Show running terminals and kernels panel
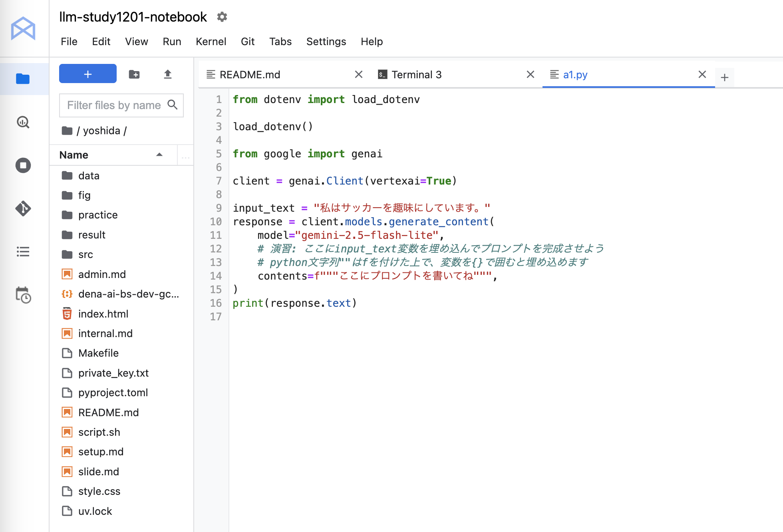 [23, 165]
